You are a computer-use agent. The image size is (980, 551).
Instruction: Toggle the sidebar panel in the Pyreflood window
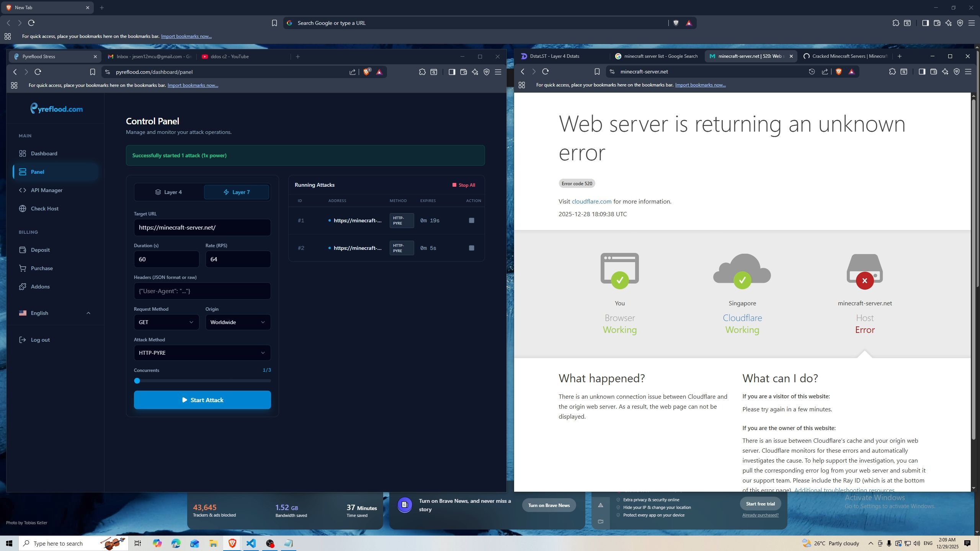pyautogui.click(x=452, y=72)
